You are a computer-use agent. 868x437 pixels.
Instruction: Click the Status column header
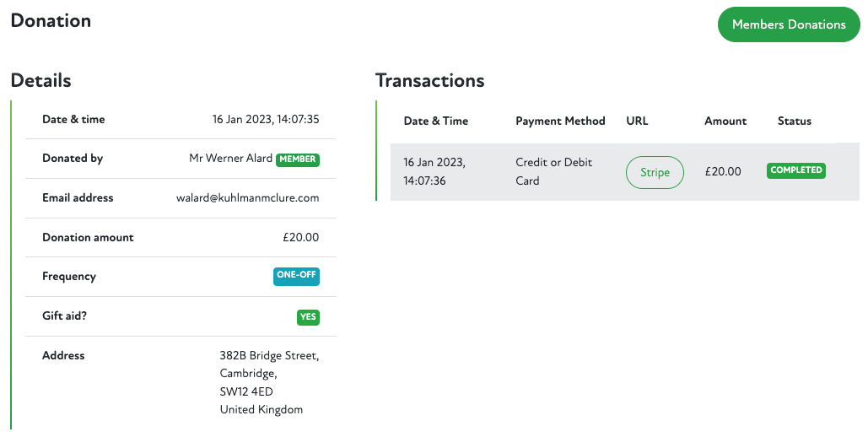pos(794,121)
